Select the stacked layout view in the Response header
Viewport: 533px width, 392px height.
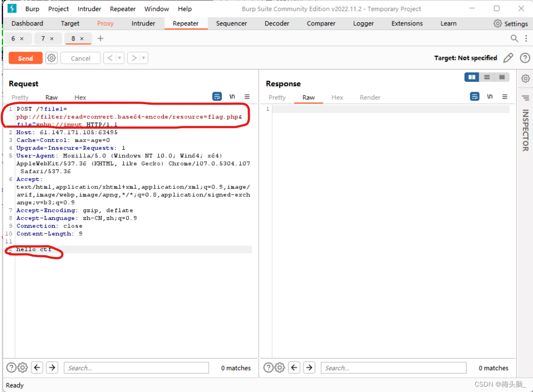(x=487, y=77)
